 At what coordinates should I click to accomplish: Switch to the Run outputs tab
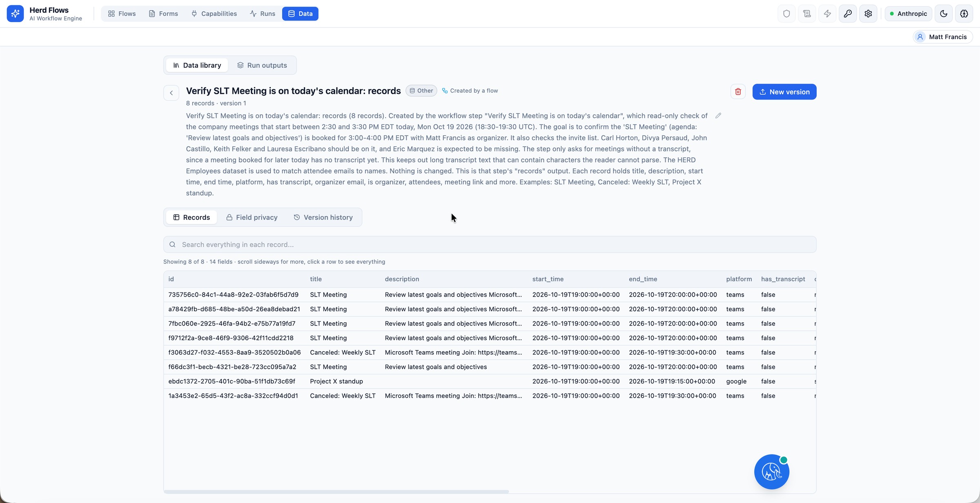coord(262,65)
